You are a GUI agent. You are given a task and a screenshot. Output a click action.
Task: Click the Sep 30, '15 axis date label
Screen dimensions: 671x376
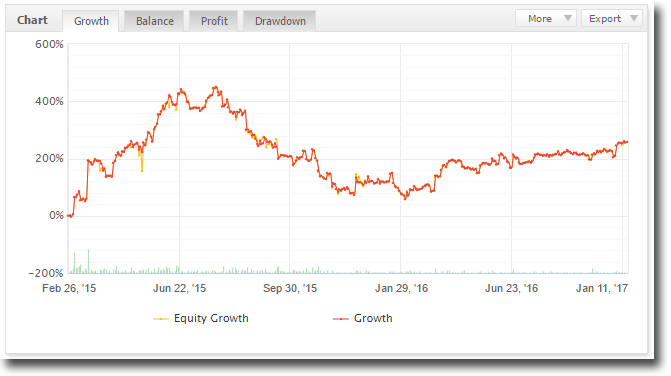tap(290, 288)
